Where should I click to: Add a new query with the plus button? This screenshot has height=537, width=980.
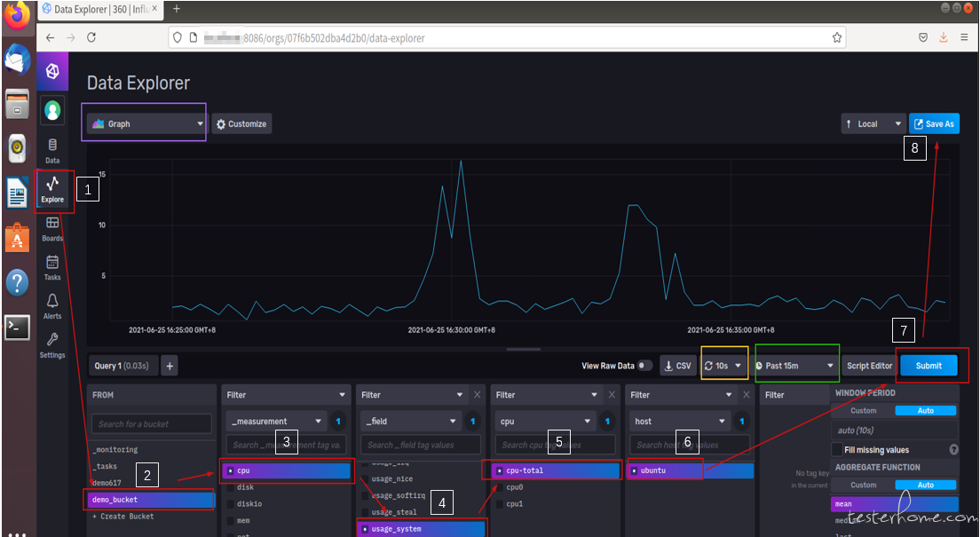(x=170, y=366)
